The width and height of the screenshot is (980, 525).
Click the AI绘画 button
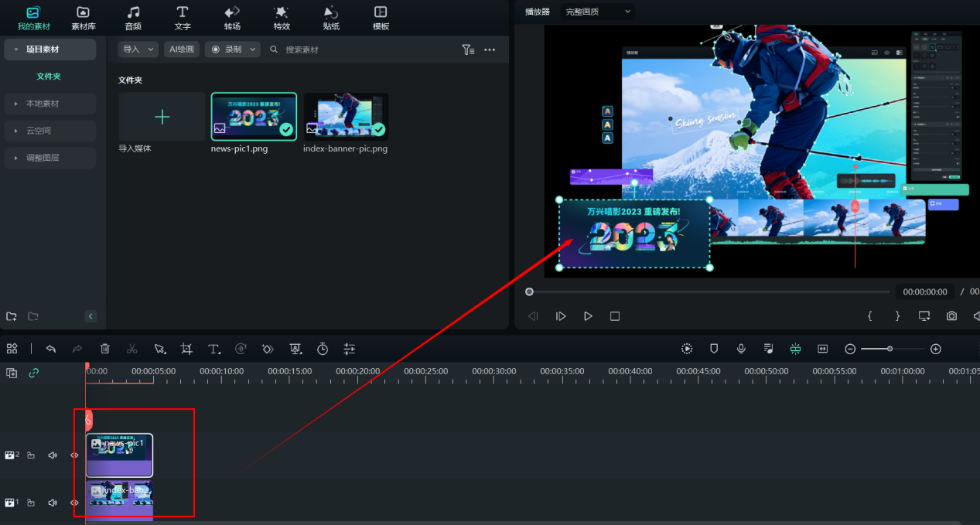tap(182, 49)
